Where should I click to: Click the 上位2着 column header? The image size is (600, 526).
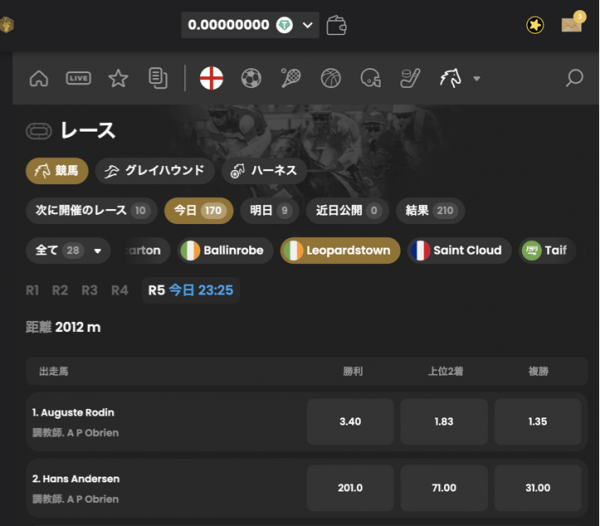click(445, 371)
